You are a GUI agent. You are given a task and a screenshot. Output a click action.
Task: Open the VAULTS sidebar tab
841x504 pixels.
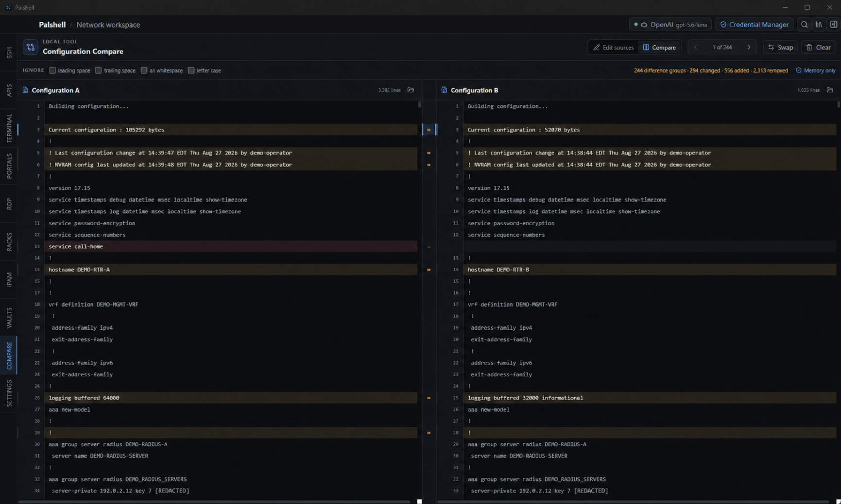(x=9, y=318)
